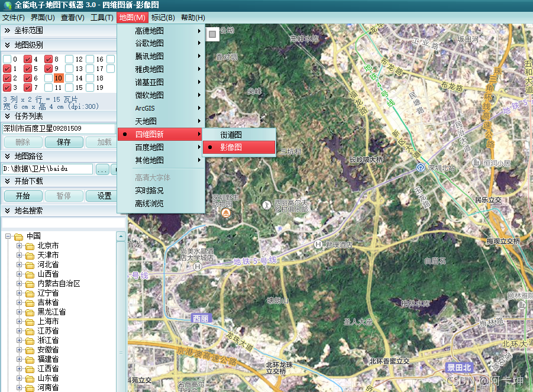Uncheck map level 8 checkbox
The width and height of the screenshot is (533, 392).
click(49, 59)
